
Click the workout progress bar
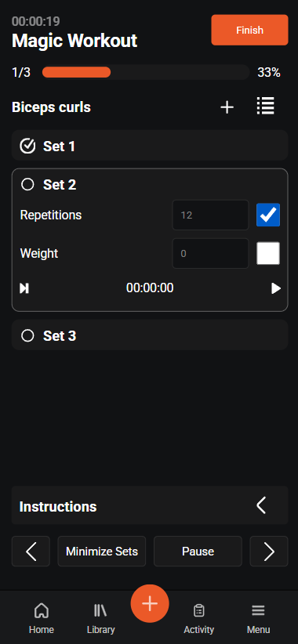pyautogui.click(x=146, y=72)
